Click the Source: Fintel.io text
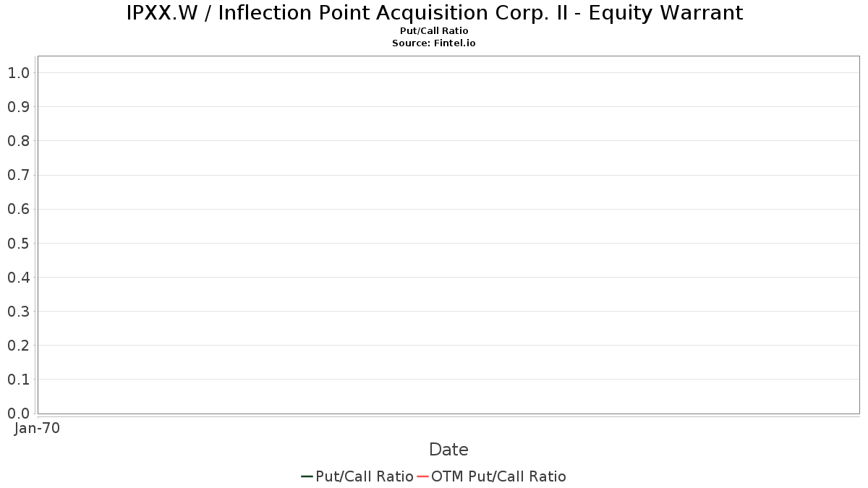 click(434, 43)
